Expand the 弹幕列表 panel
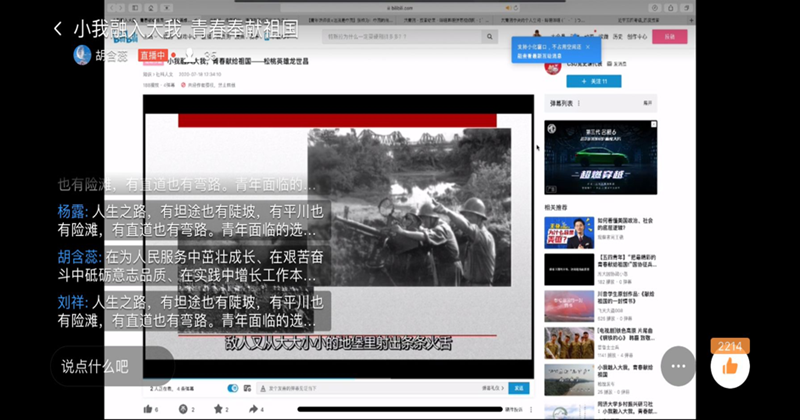Screen dimensions: 800x420 pyautogui.click(x=648, y=103)
